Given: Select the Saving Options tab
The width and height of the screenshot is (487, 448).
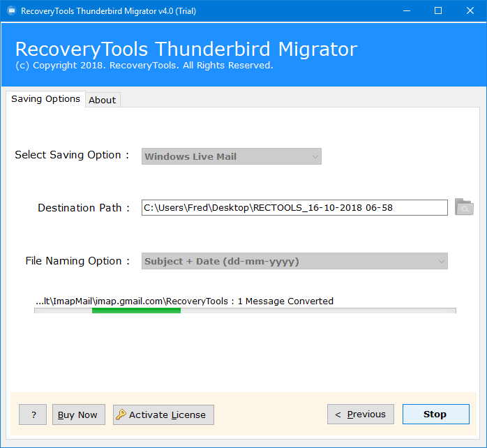Looking at the screenshot, I should (45, 99).
